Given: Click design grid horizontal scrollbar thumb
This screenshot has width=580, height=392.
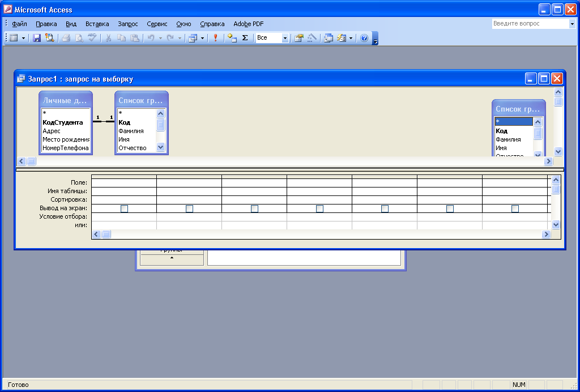Looking at the screenshot, I should [x=106, y=234].
